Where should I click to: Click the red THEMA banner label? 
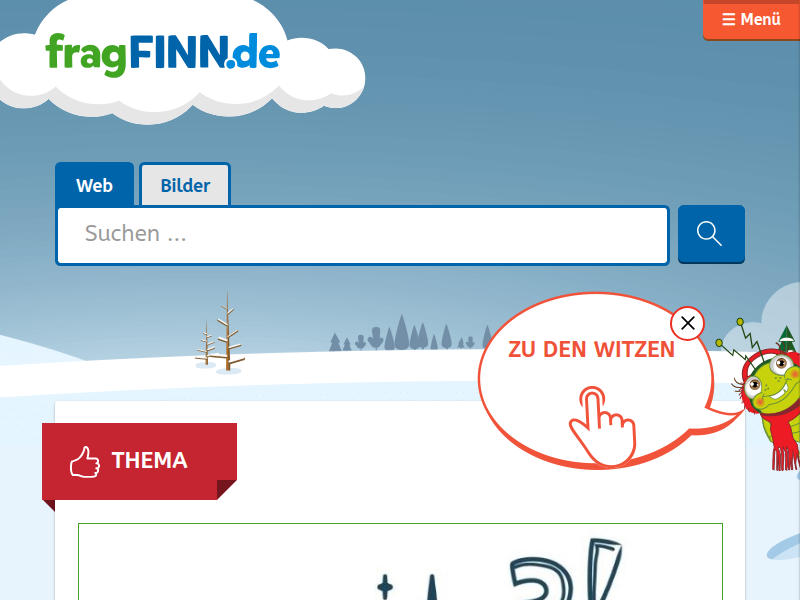(139, 461)
